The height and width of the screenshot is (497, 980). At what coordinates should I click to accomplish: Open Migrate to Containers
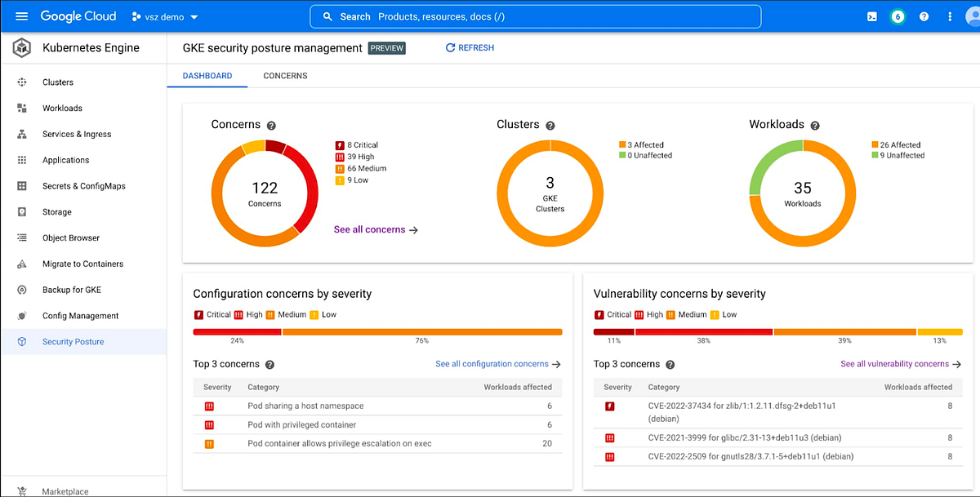click(x=82, y=264)
